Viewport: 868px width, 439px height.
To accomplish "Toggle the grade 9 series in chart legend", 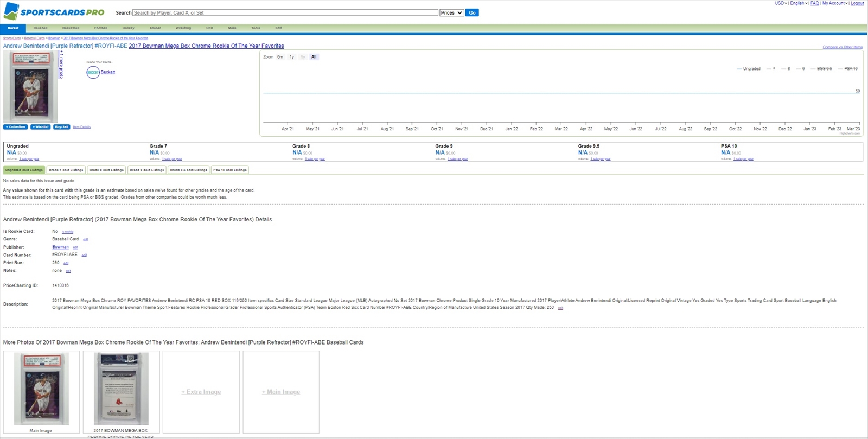I will pos(800,69).
